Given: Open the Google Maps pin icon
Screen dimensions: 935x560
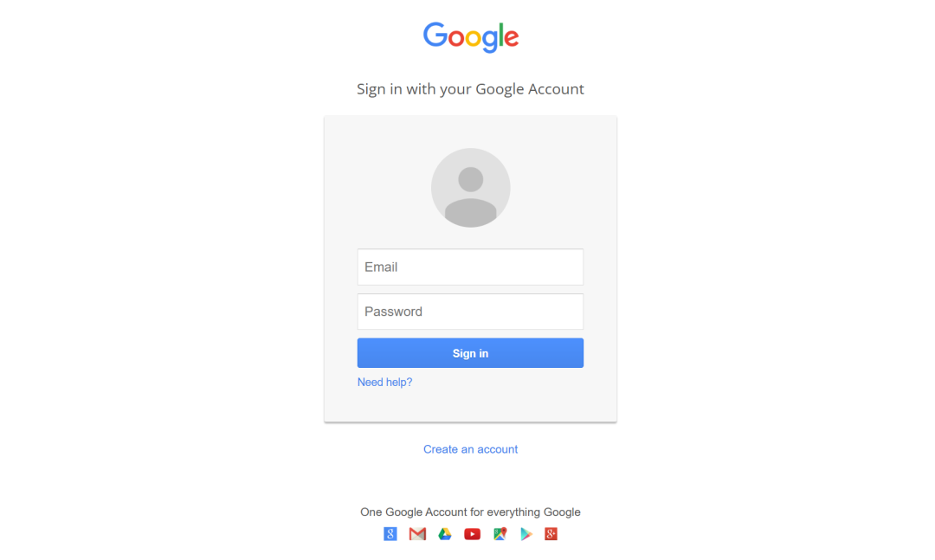Looking at the screenshot, I should (x=500, y=534).
